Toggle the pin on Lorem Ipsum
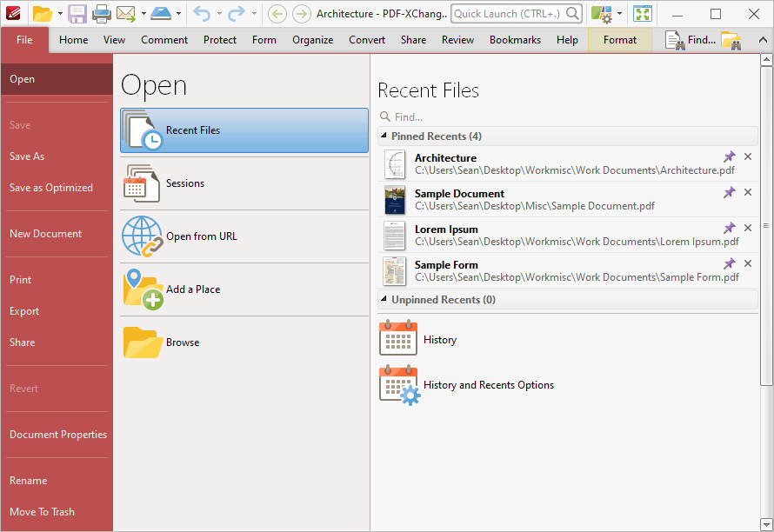This screenshot has height=532, width=774. (730, 229)
